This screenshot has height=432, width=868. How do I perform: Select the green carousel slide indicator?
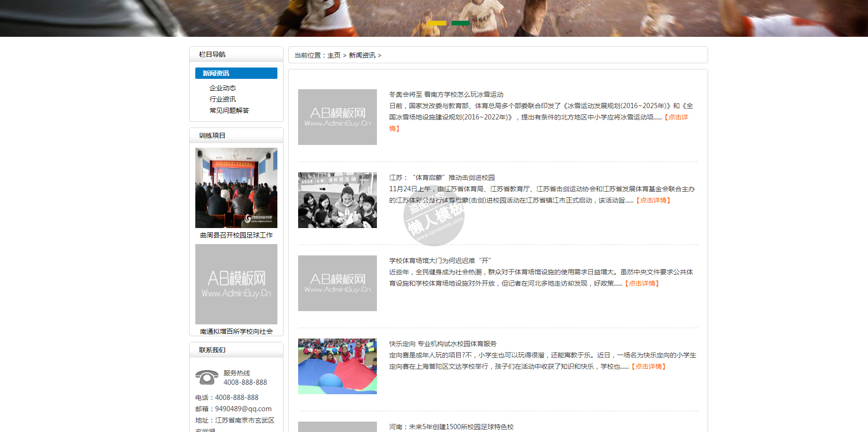[x=460, y=23]
